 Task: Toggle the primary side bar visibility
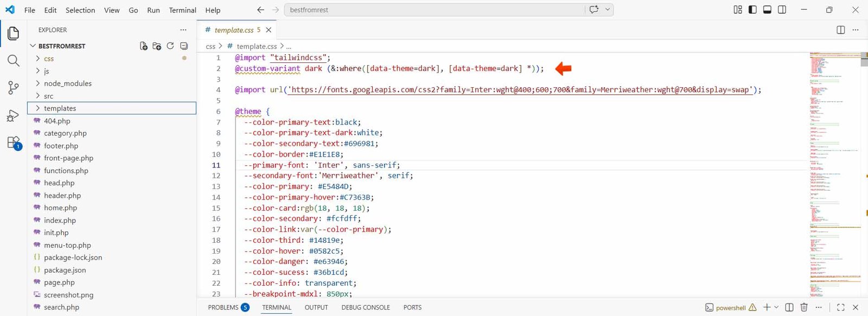[x=752, y=10]
